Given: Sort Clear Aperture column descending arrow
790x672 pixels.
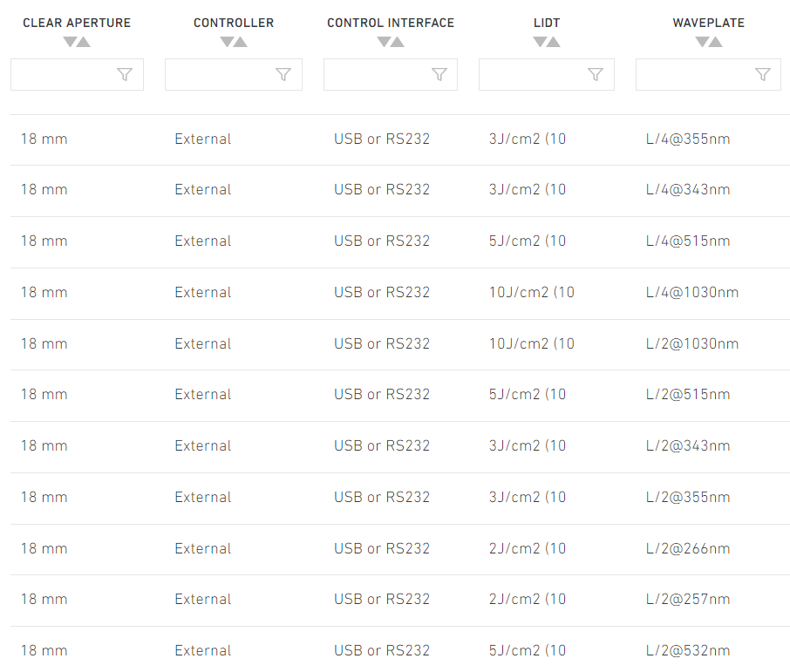Looking at the screenshot, I should [x=70, y=42].
